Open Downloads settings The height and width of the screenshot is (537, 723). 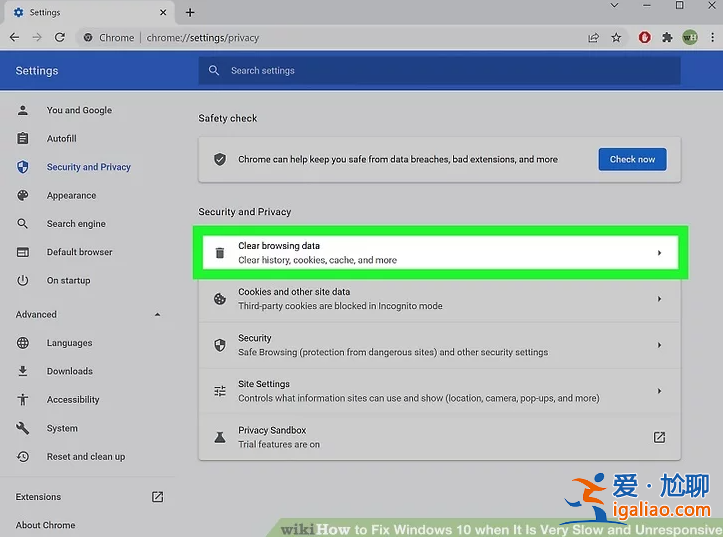coord(70,371)
